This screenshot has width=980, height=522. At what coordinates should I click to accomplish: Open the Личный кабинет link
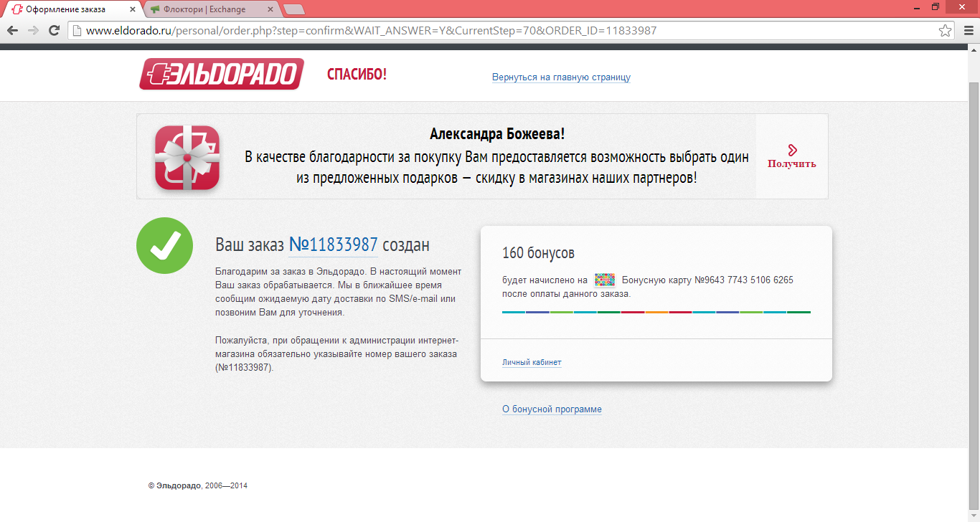click(x=532, y=363)
